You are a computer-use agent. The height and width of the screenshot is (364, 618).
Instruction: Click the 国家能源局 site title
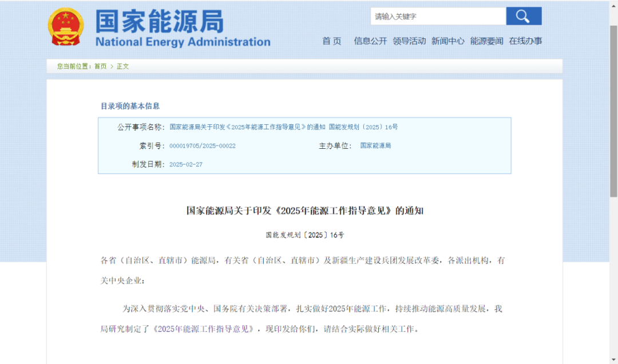[x=159, y=21]
